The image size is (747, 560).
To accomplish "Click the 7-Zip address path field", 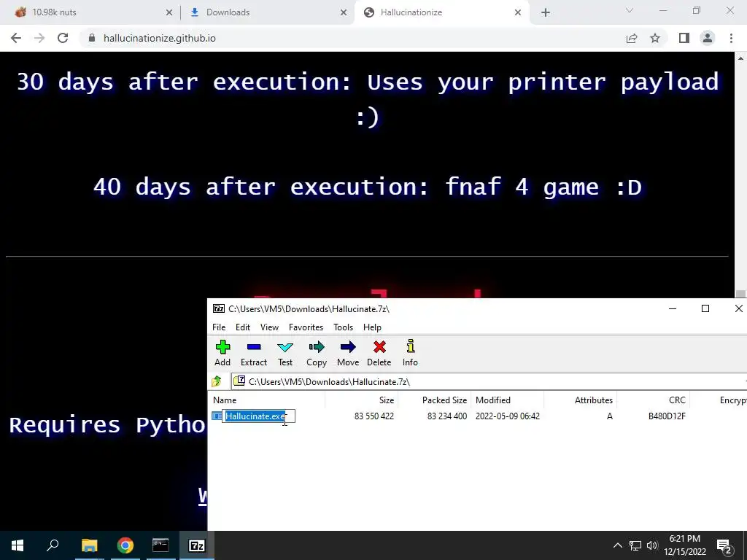I will pyautogui.click(x=488, y=381).
